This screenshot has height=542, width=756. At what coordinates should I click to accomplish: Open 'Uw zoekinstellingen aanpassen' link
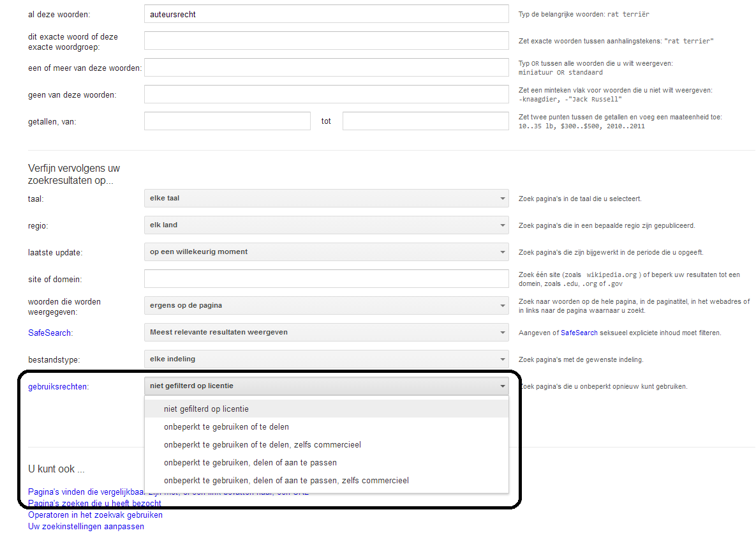pos(86,527)
